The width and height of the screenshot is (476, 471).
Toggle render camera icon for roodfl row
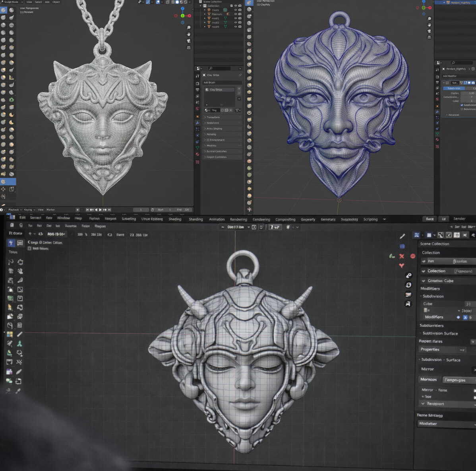coord(240,27)
